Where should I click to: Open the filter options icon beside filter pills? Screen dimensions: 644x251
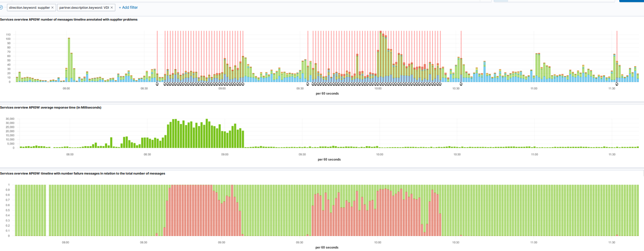(1, 7)
